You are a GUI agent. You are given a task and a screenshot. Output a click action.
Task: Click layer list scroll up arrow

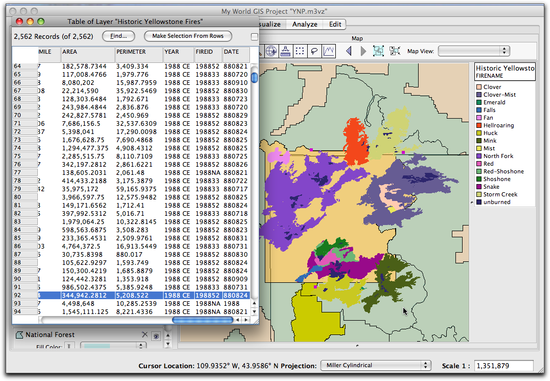[x=168, y=335]
